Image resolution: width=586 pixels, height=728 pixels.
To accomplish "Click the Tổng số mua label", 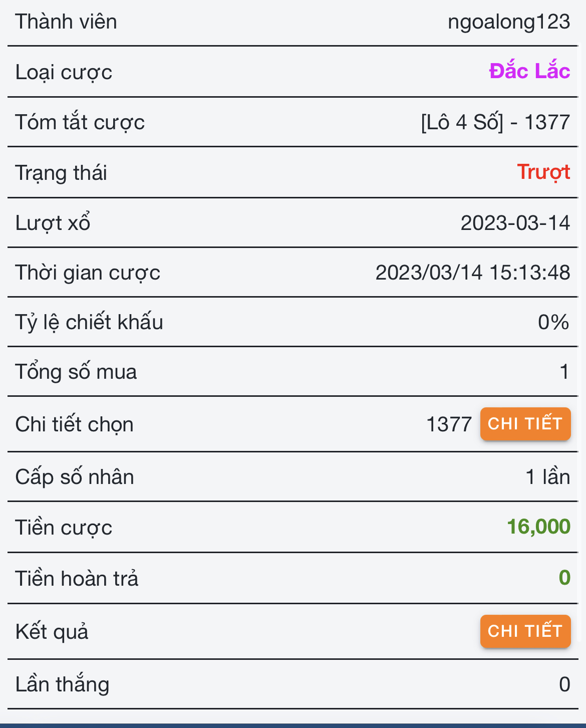I will 76,372.
